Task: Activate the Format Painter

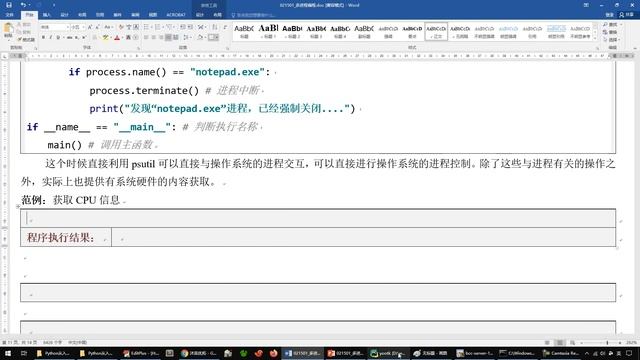Action: [x=26, y=40]
